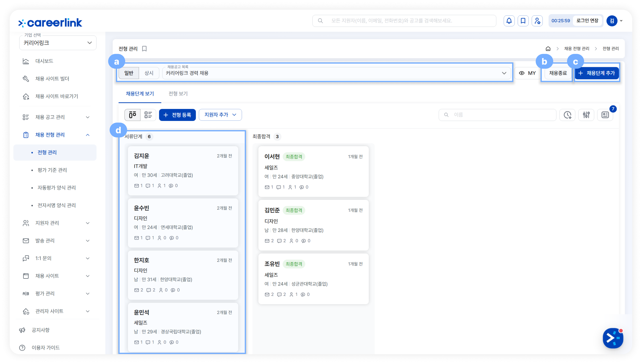
Task: Open the history clock icon
Action: pos(567,115)
